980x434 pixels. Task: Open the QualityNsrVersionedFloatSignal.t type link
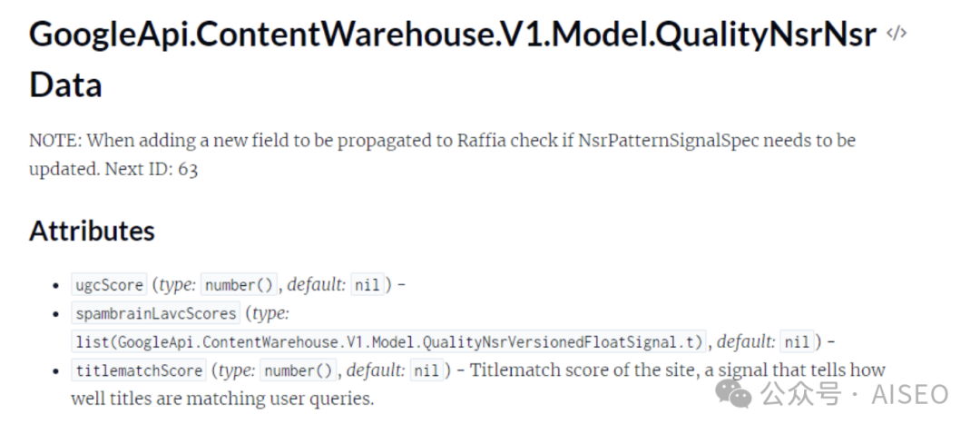tap(388, 342)
